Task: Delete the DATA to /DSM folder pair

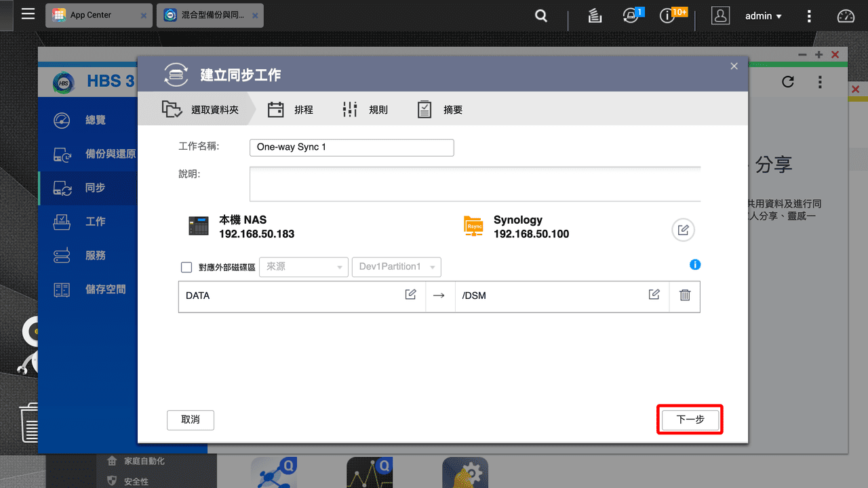Action: pyautogui.click(x=685, y=296)
